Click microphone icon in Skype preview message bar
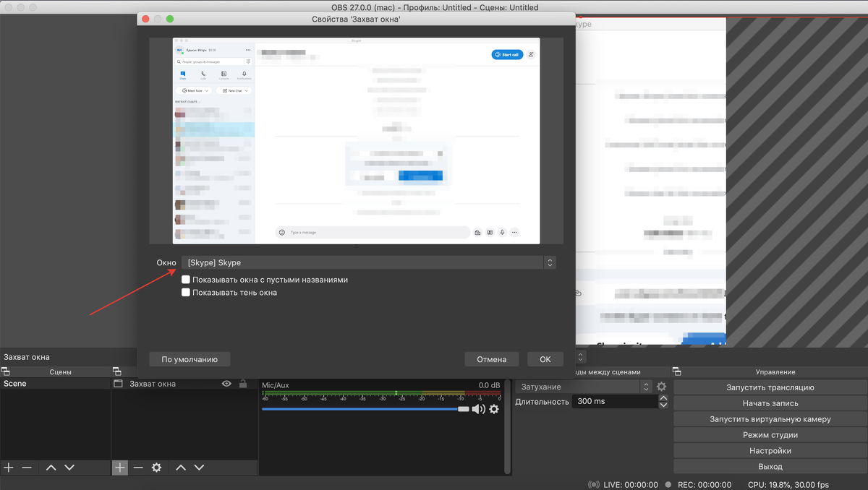The width and height of the screenshot is (868, 490). pyautogui.click(x=502, y=233)
